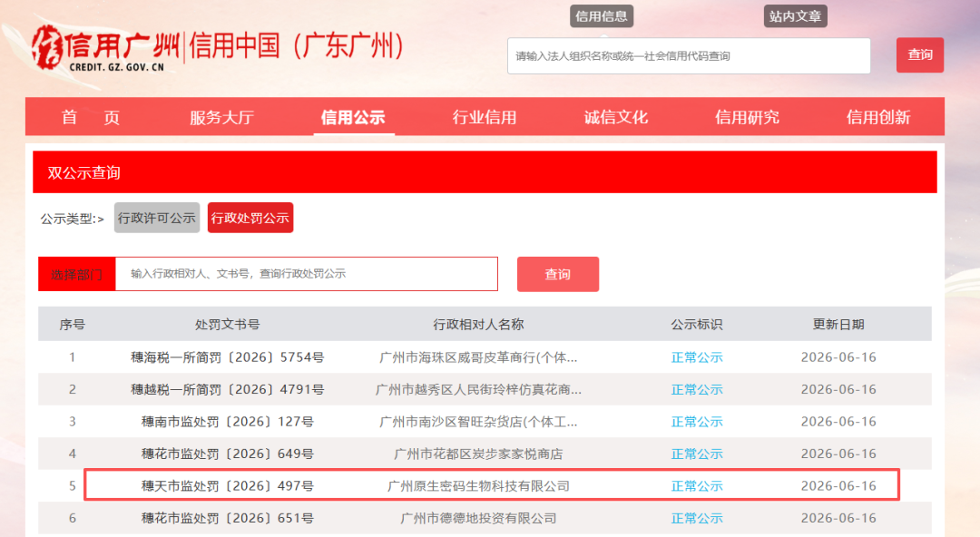Viewport: 980px width, 537px height.
Task: Click the 公示标识 column header
Action: coord(697,325)
